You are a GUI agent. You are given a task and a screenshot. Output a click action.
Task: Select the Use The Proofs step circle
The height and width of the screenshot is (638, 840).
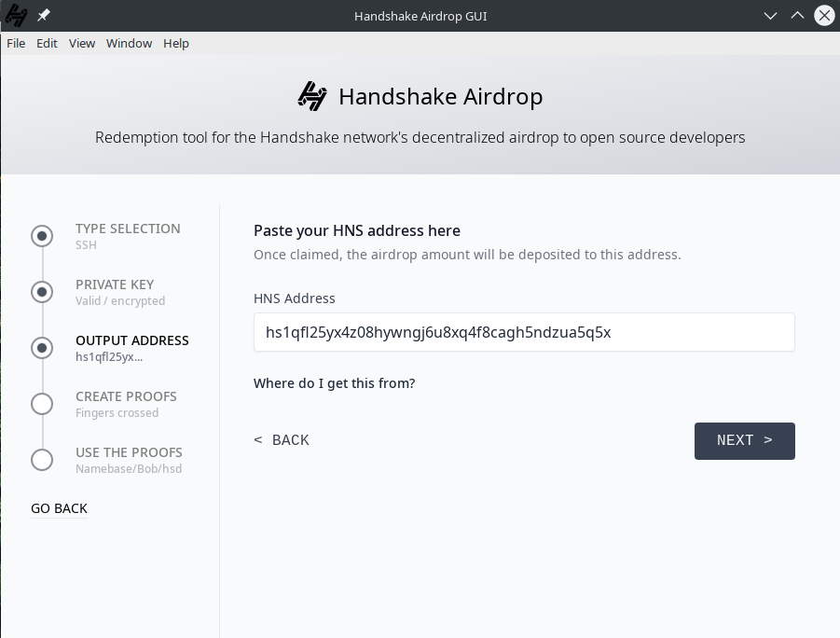pyautogui.click(x=42, y=460)
